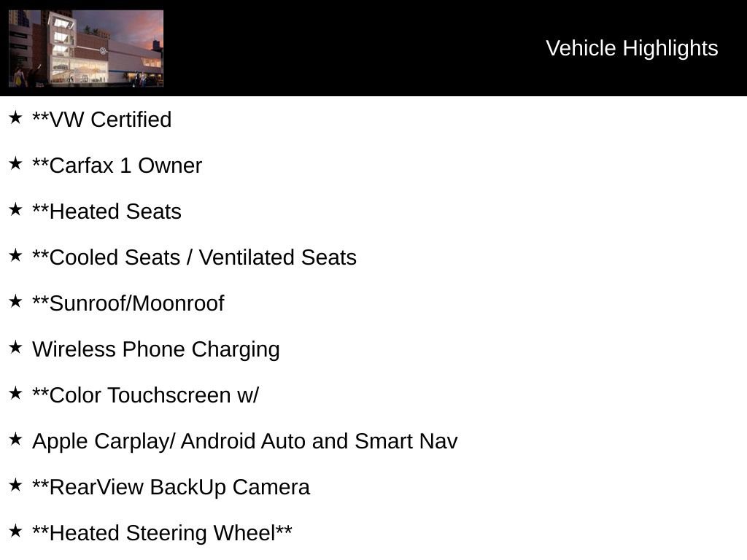Open the dealership building thumbnail image
Screen dimensions: 747x560
pyautogui.click(x=86, y=48)
